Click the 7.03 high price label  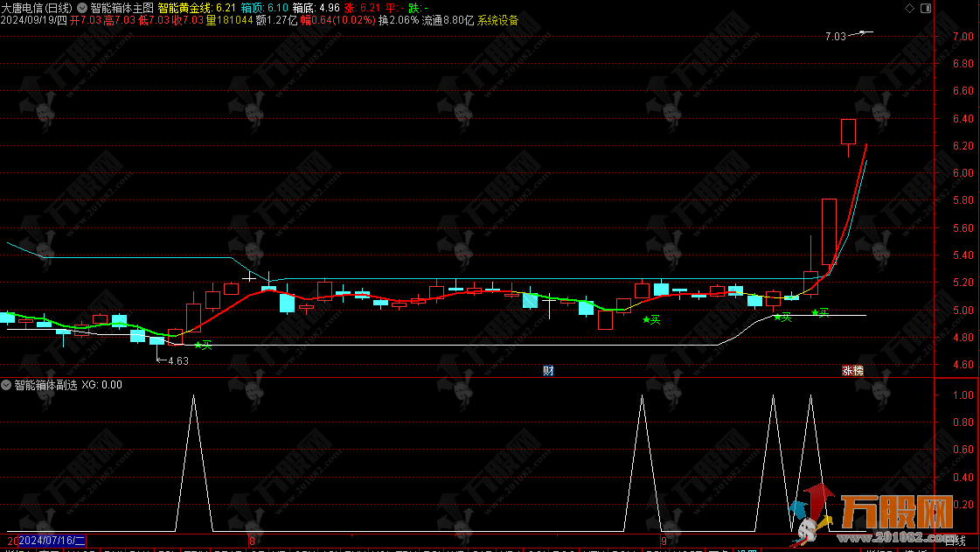835,37
